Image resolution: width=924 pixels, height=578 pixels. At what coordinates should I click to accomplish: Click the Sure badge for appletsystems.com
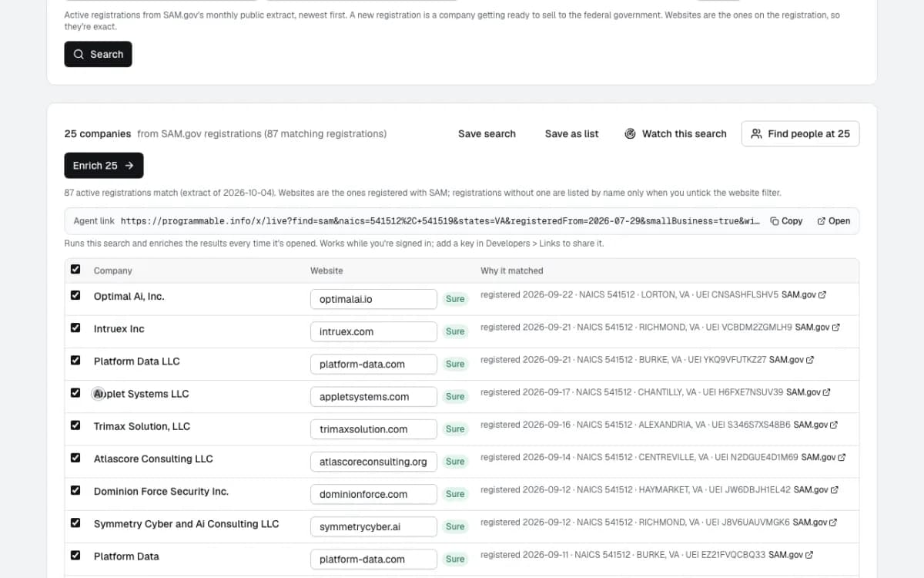point(455,396)
